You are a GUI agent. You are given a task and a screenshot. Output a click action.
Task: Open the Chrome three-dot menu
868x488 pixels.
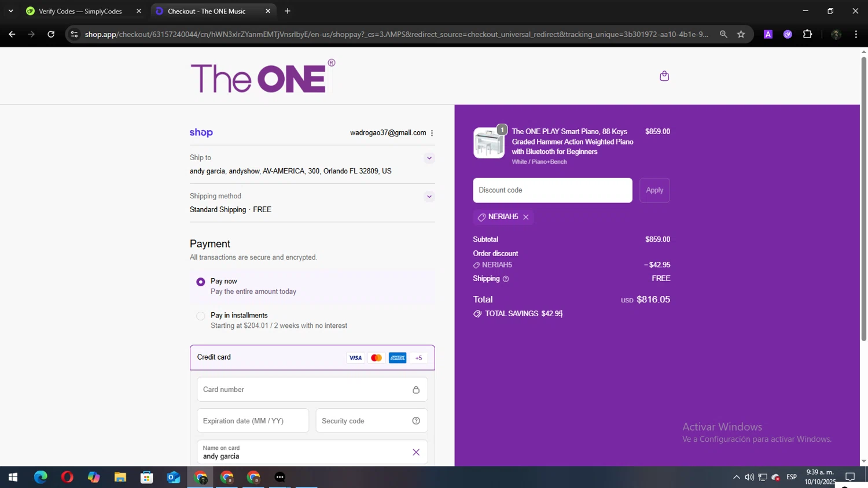pos(856,34)
